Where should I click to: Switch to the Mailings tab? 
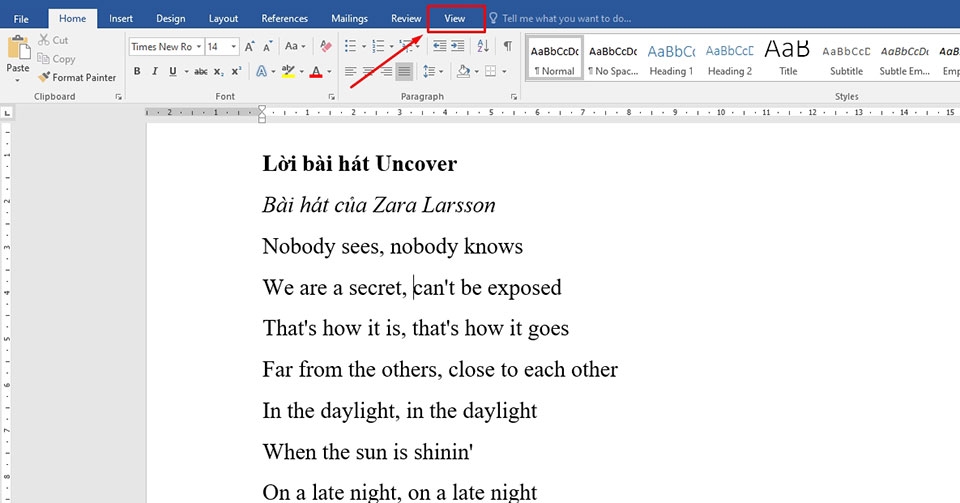[349, 18]
